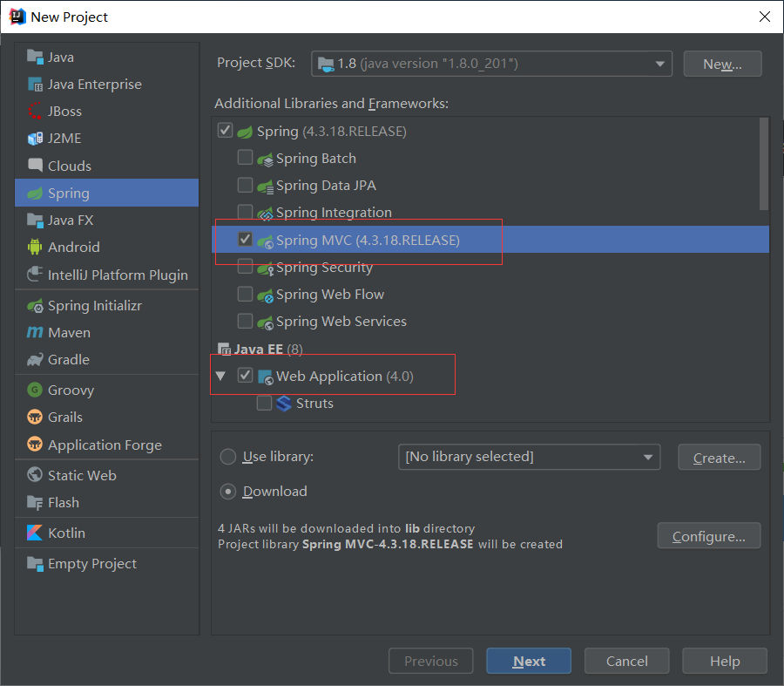Select the Use library radio button
Image resolution: width=784 pixels, height=686 pixels.
click(x=228, y=457)
